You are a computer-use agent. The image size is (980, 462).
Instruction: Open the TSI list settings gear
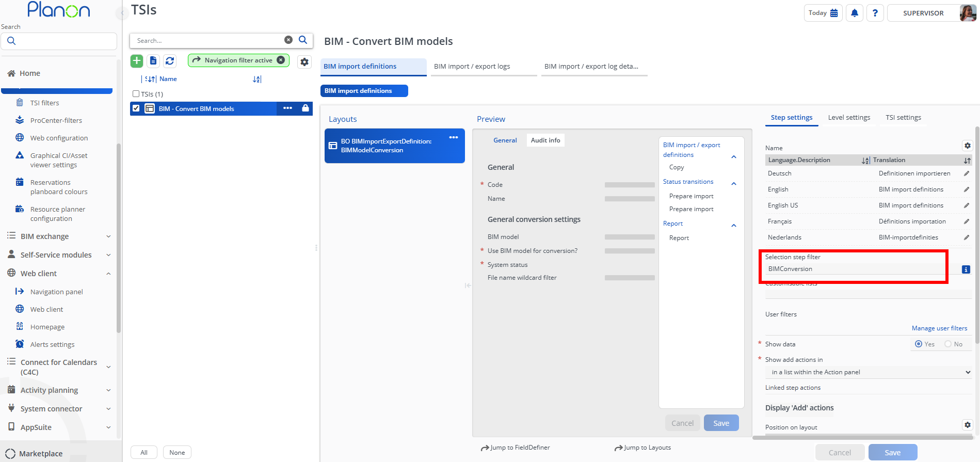click(304, 62)
